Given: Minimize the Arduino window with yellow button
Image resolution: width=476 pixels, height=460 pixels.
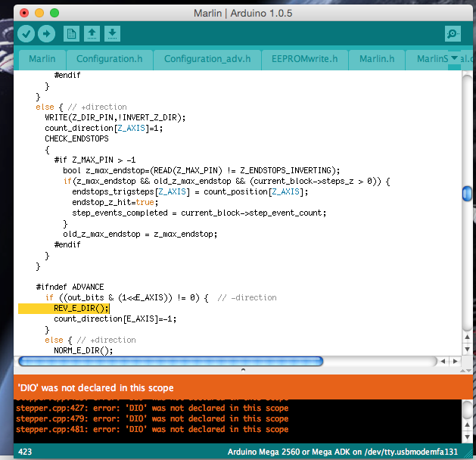Looking at the screenshot, I should tap(39, 13).
